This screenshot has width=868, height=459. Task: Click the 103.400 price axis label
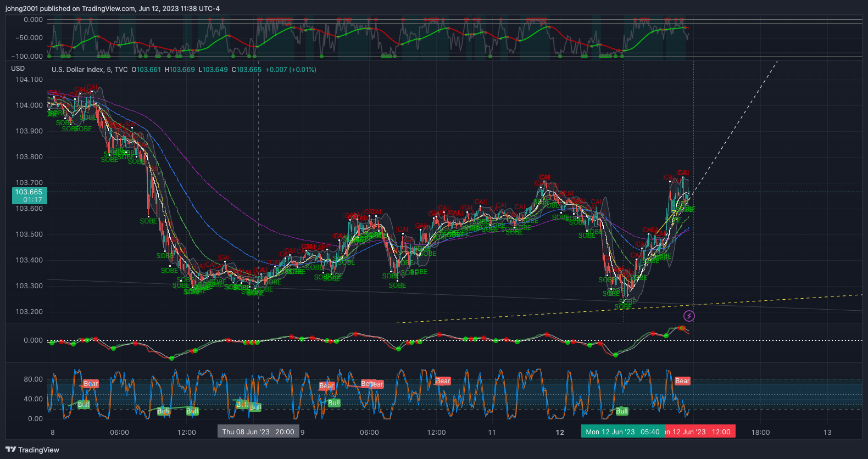coord(29,260)
